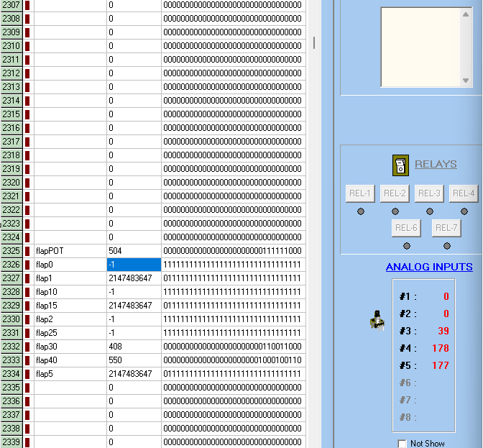Click flapPOT value 504
483x448 pixels.
(x=115, y=251)
